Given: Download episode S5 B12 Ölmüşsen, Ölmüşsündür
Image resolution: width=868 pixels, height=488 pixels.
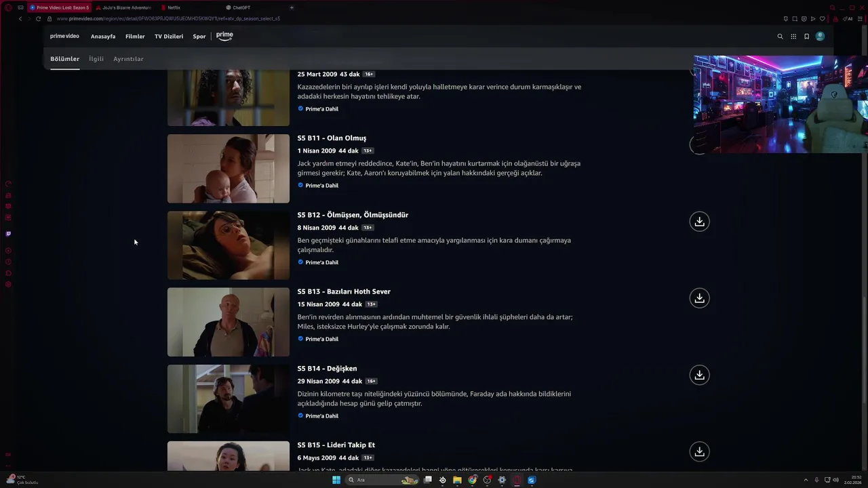Looking at the screenshot, I should pyautogui.click(x=699, y=222).
